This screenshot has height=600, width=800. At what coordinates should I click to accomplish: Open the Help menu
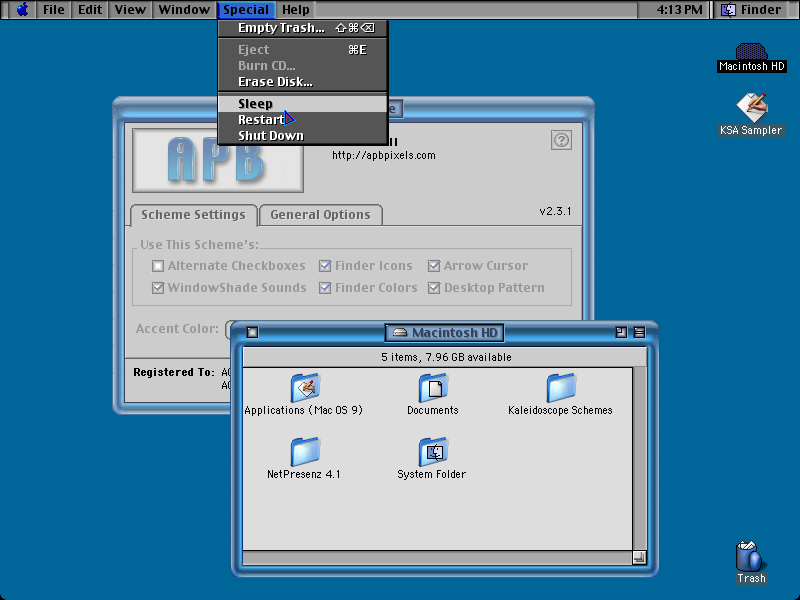pyautogui.click(x=296, y=10)
